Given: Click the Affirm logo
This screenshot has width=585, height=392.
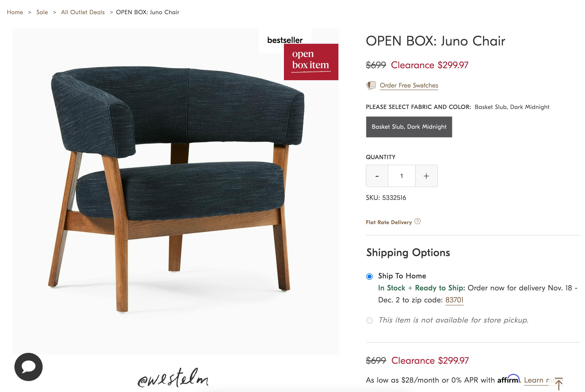Looking at the screenshot, I should 508,379.
